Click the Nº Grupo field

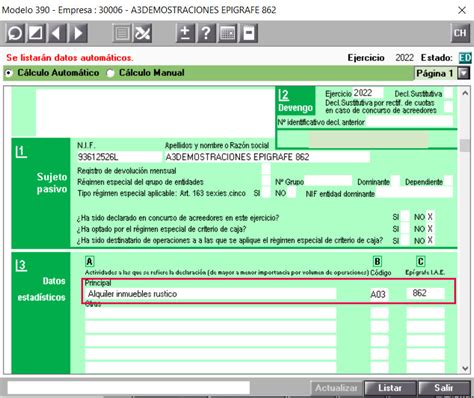(328, 181)
